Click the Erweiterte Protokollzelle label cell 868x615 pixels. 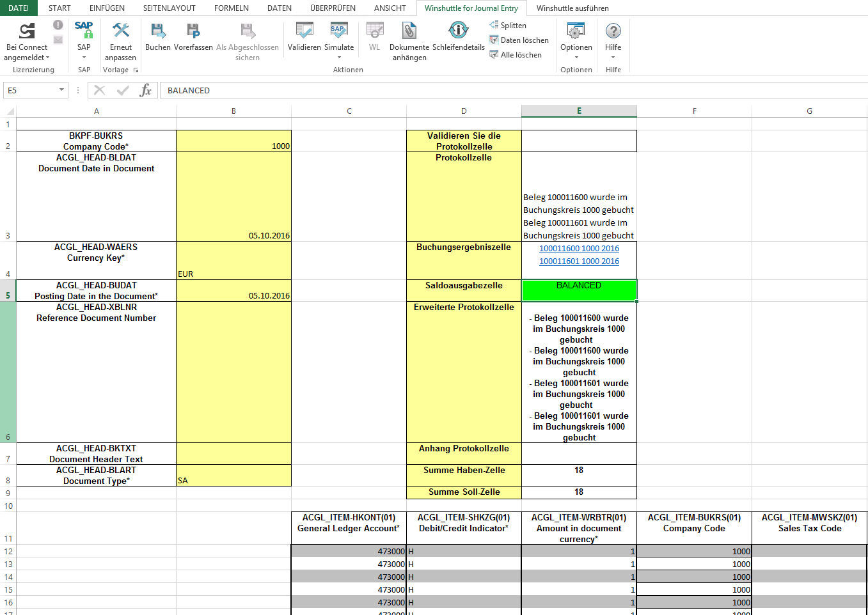[x=464, y=372]
